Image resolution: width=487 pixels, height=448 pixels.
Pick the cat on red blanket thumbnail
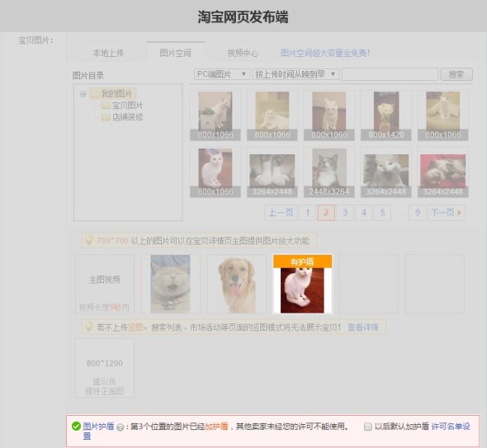(443, 172)
